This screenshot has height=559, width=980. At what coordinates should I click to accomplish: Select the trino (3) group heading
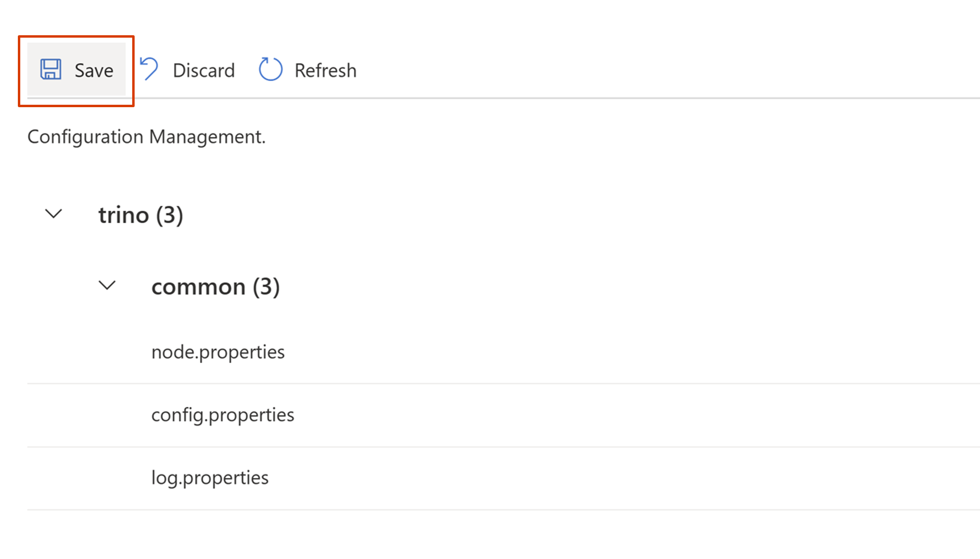click(x=140, y=215)
